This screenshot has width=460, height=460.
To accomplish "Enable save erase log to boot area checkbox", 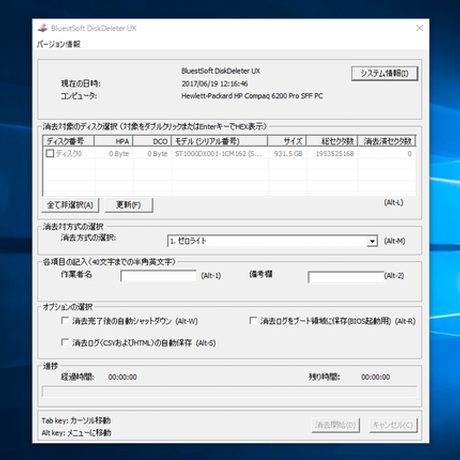I will tap(253, 321).
